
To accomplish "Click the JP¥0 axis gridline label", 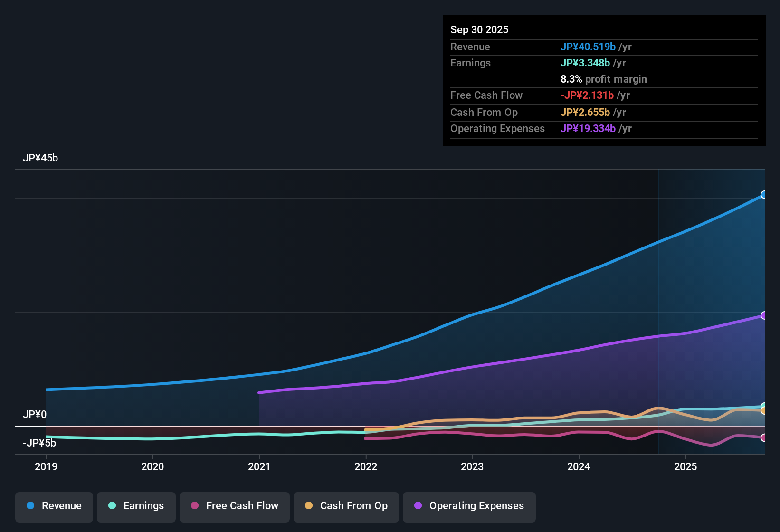I will point(35,414).
